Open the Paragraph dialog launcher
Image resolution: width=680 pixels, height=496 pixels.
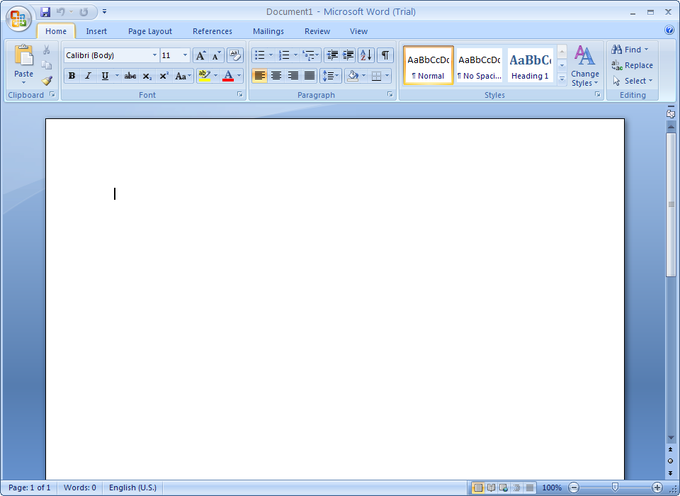(x=390, y=95)
